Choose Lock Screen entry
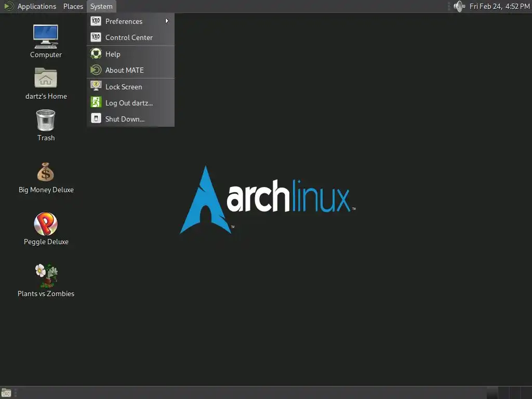 click(130, 87)
